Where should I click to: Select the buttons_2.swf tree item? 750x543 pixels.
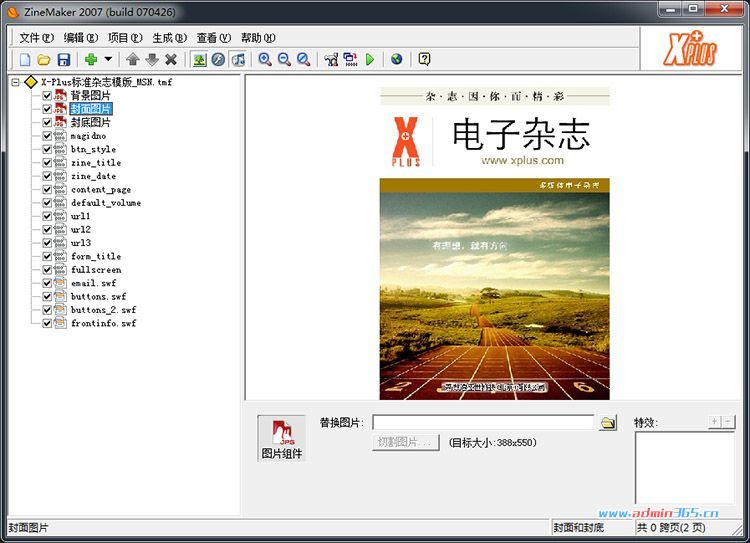point(103,310)
